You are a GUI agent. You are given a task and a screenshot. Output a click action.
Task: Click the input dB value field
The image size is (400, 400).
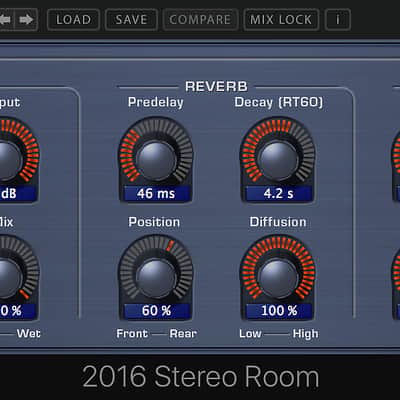[17, 194]
